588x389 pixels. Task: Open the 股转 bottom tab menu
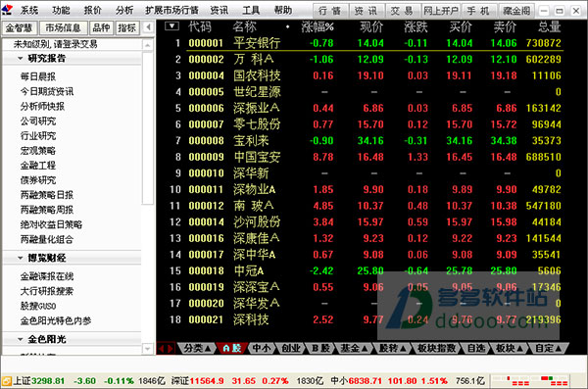(392, 349)
